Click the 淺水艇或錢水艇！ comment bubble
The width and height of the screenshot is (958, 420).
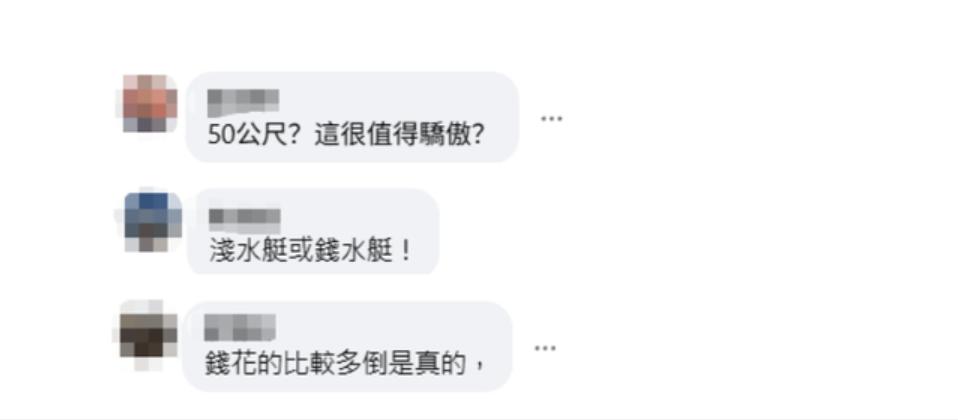(313, 232)
